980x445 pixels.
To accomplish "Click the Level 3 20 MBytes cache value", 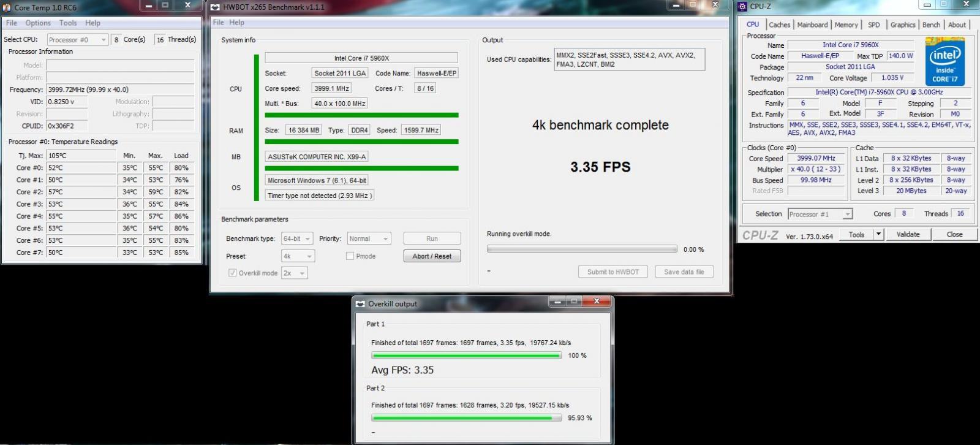I will pyautogui.click(x=911, y=191).
